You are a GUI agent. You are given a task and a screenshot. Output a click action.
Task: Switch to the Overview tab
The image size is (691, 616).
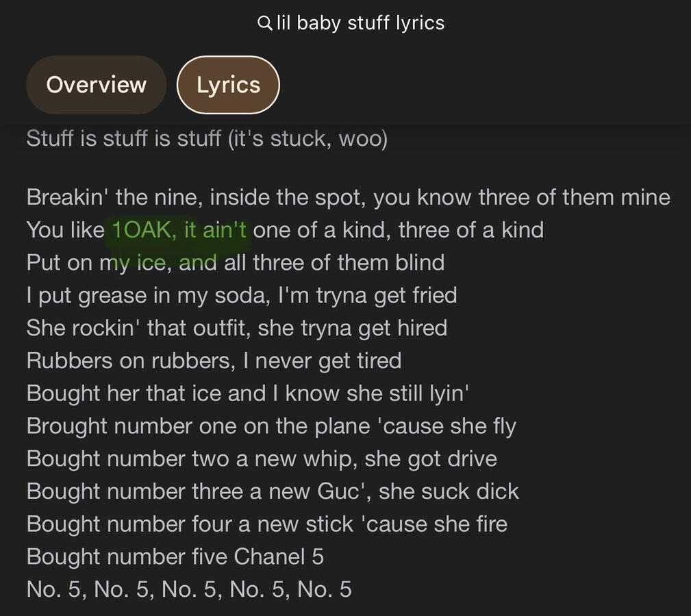click(x=96, y=85)
